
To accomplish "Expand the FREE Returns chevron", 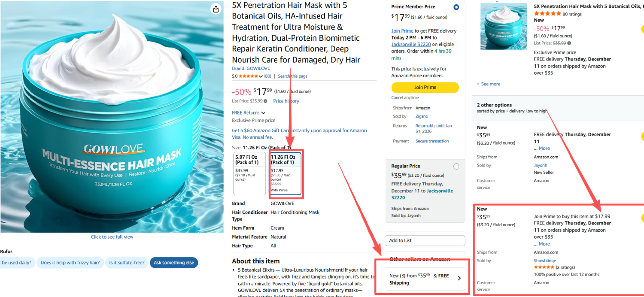I will coord(263,113).
